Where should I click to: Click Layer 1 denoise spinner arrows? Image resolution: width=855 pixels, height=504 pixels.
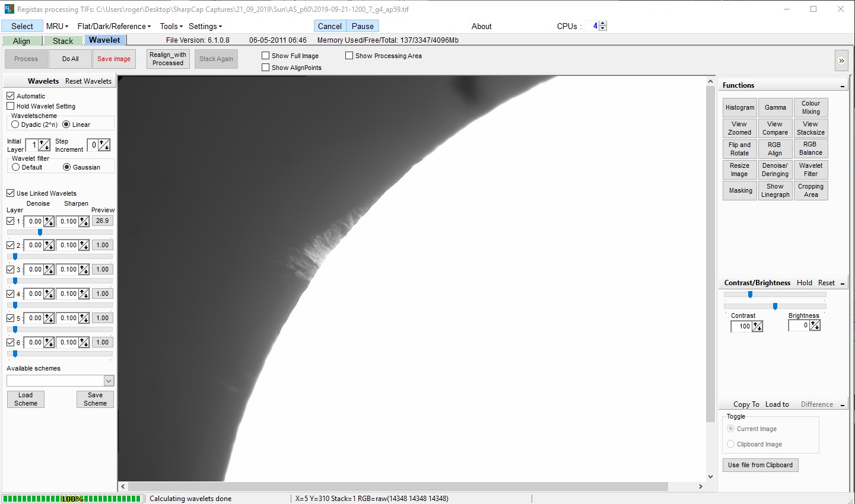pos(49,221)
